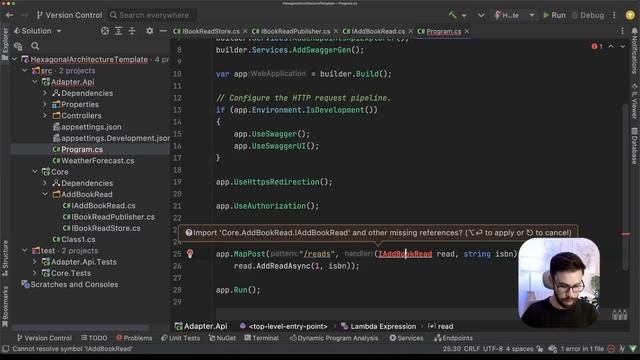640x360 pixels.
Task: Click Lambda Expression in the breadcrumb
Action: (378, 326)
